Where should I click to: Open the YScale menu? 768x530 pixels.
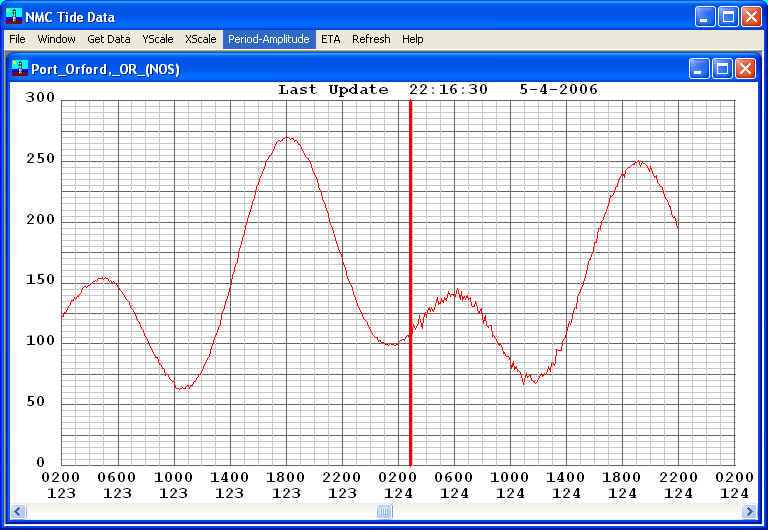158,39
